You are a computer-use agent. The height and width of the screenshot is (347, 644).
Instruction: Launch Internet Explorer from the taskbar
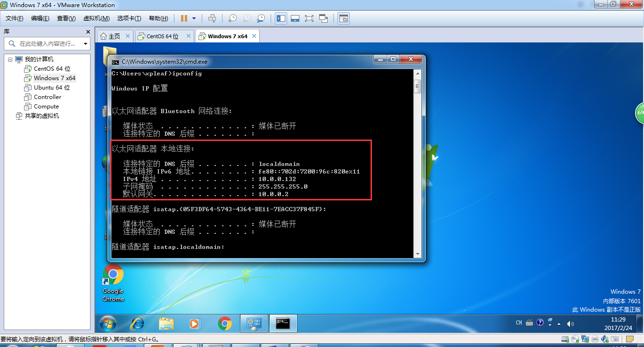click(x=137, y=323)
